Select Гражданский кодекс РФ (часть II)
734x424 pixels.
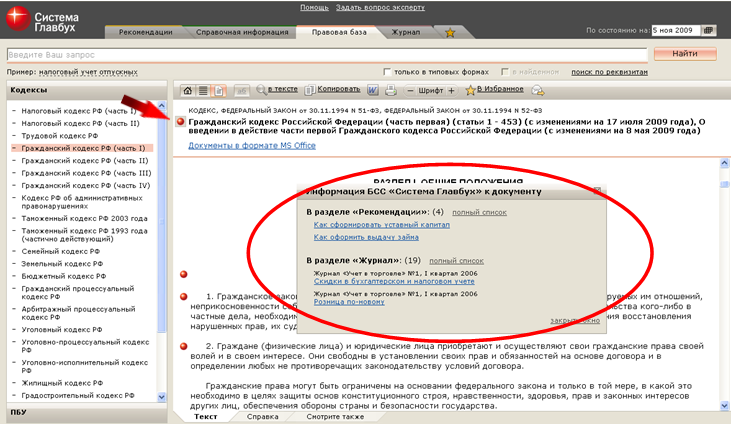coord(85,161)
